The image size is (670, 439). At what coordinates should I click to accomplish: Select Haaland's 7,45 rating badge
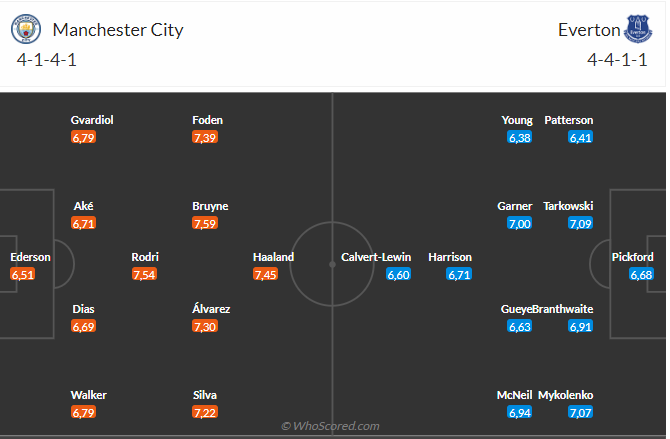(x=265, y=274)
